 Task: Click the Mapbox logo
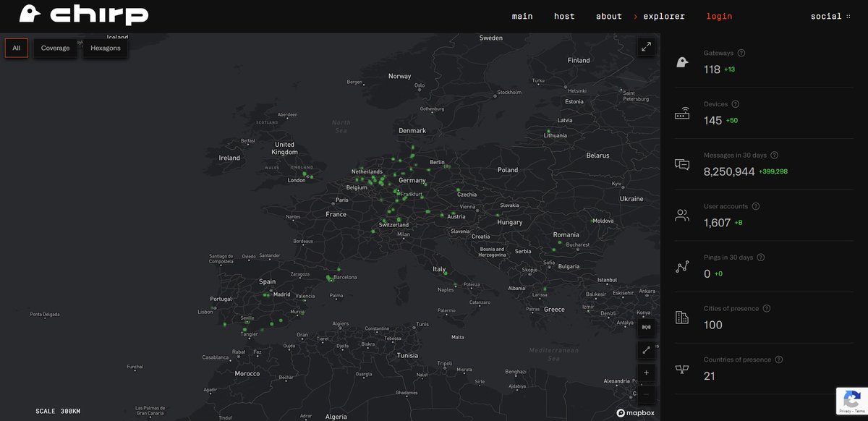pos(635,413)
